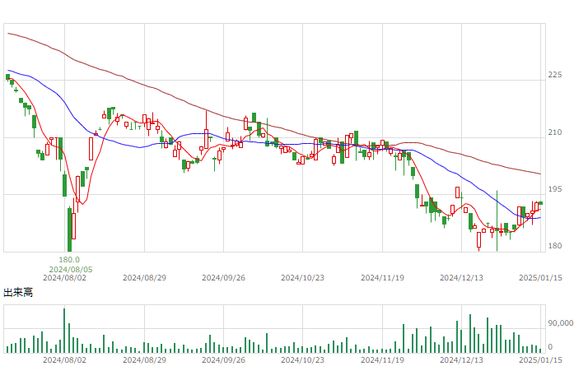
Task: Click the 210 price axis label
Action: pos(554,132)
